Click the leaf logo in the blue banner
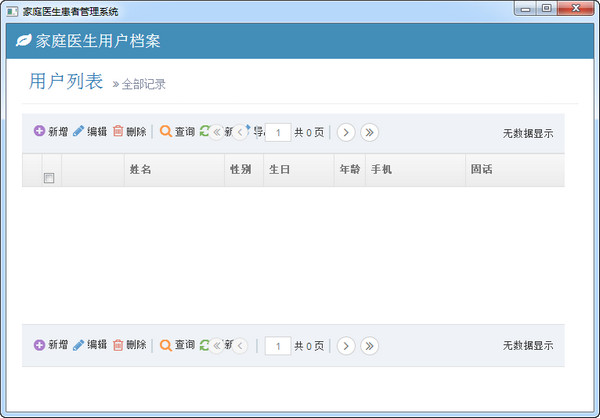Viewport: 600px width, 418px height. click(x=23, y=41)
